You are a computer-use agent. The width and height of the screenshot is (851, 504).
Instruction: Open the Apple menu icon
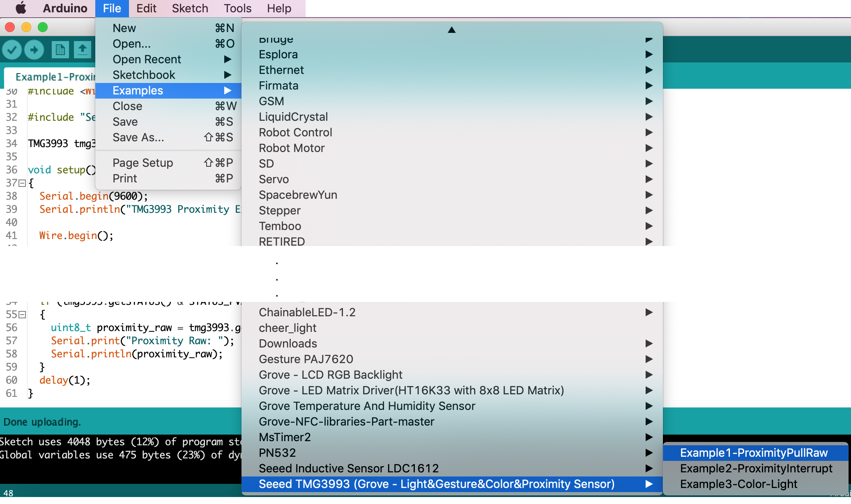pyautogui.click(x=21, y=8)
